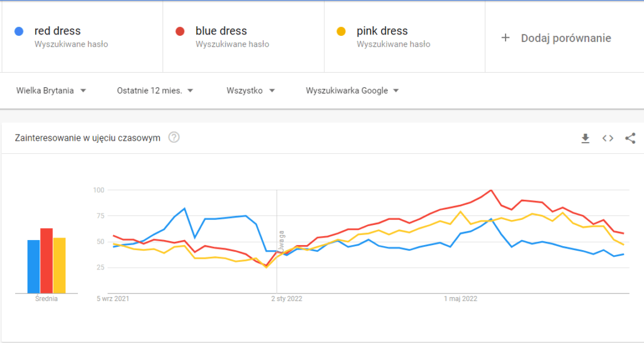Click the yellow average bar
The image size is (644, 343).
tap(59, 266)
